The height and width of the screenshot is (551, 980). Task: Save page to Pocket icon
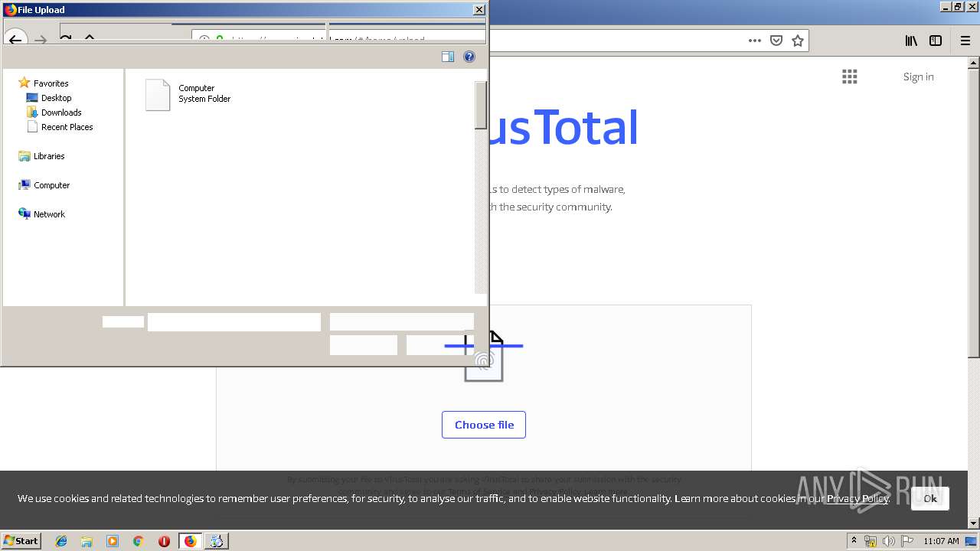tap(776, 41)
